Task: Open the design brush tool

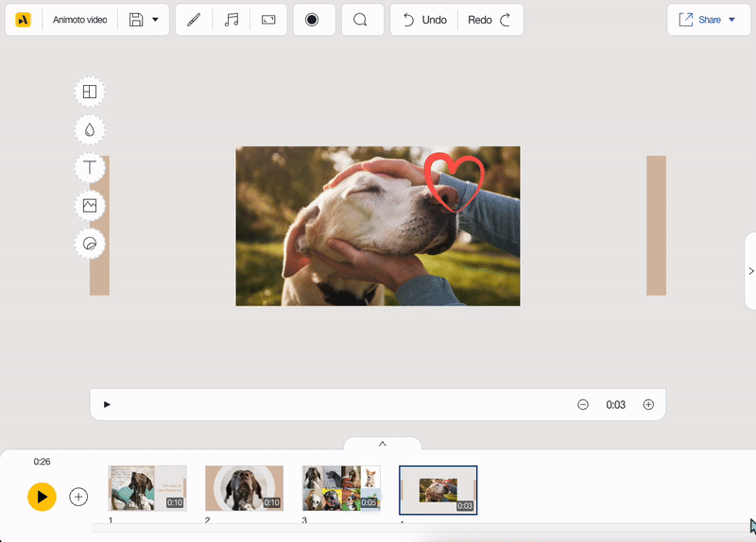Action: [x=194, y=20]
